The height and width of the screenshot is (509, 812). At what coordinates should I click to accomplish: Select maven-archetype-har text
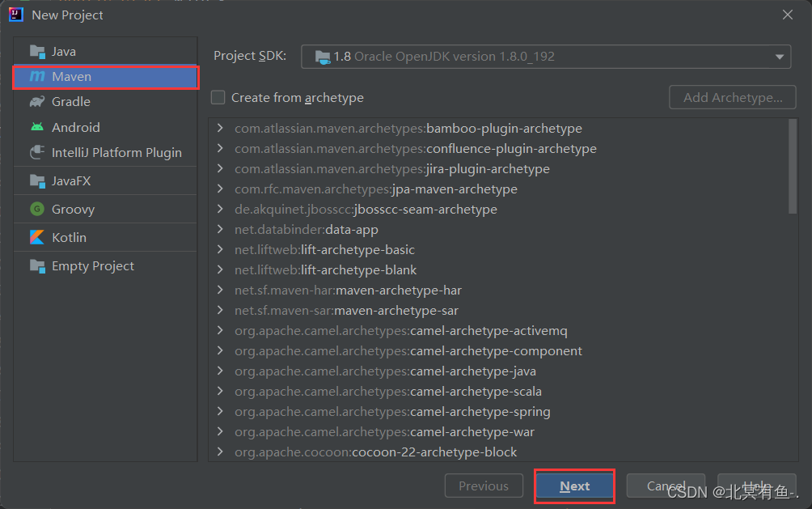click(399, 290)
